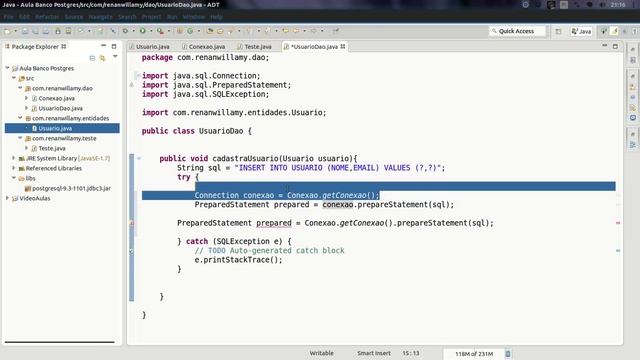Click the Print toolbar icon

coord(46,31)
